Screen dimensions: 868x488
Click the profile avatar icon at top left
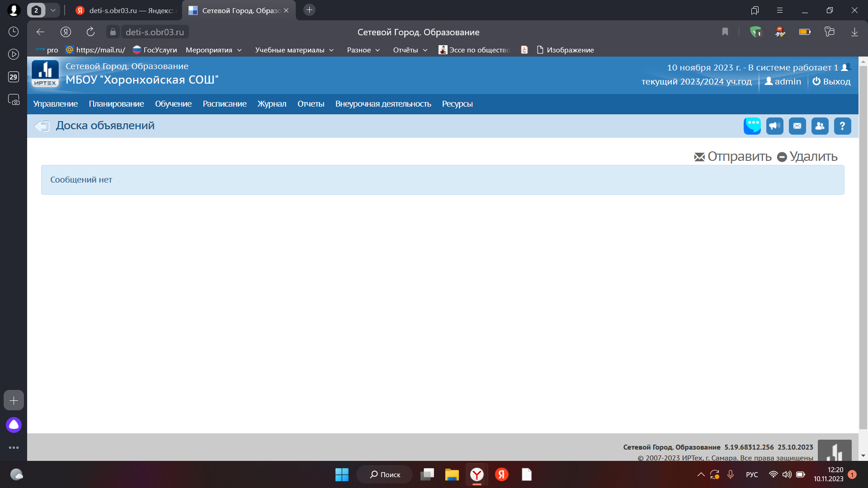click(x=14, y=10)
